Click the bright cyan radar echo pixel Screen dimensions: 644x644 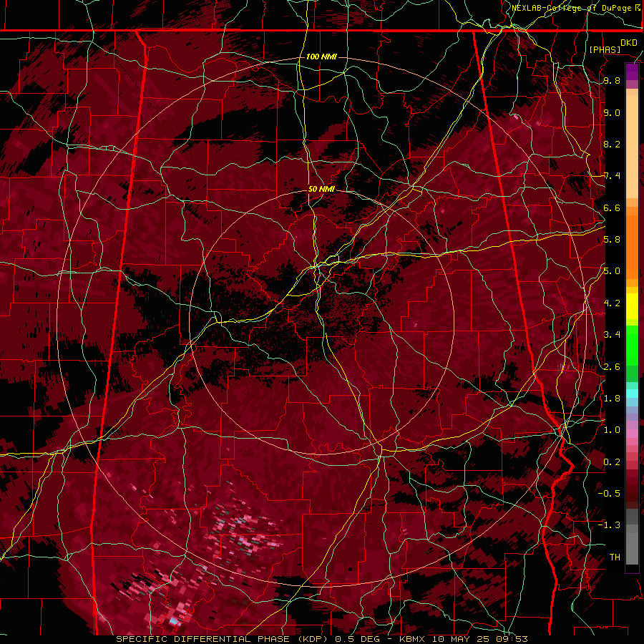pos(174,621)
